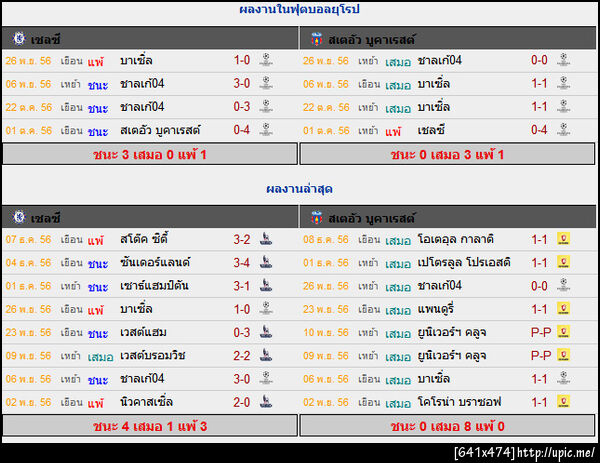This screenshot has width=600, height=463.
Task: Click Premier League icon on the เวสต์บรอมวิช row
Action: click(266, 355)
